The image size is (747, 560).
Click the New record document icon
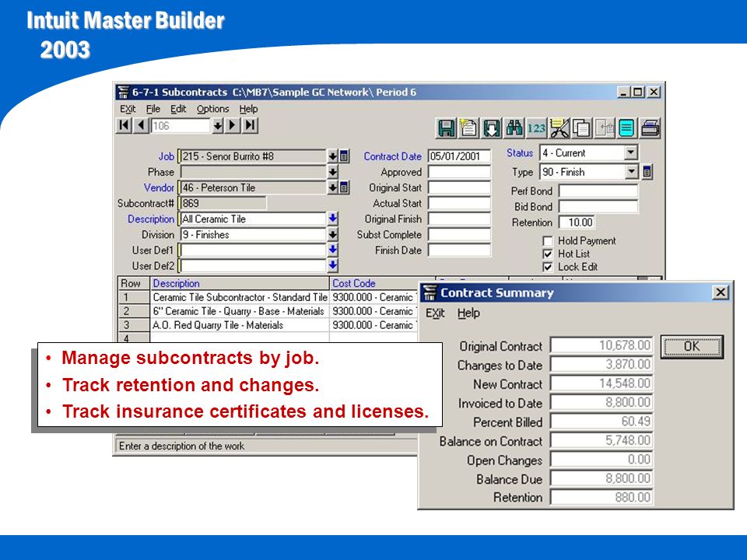click(x=468, y=128)
